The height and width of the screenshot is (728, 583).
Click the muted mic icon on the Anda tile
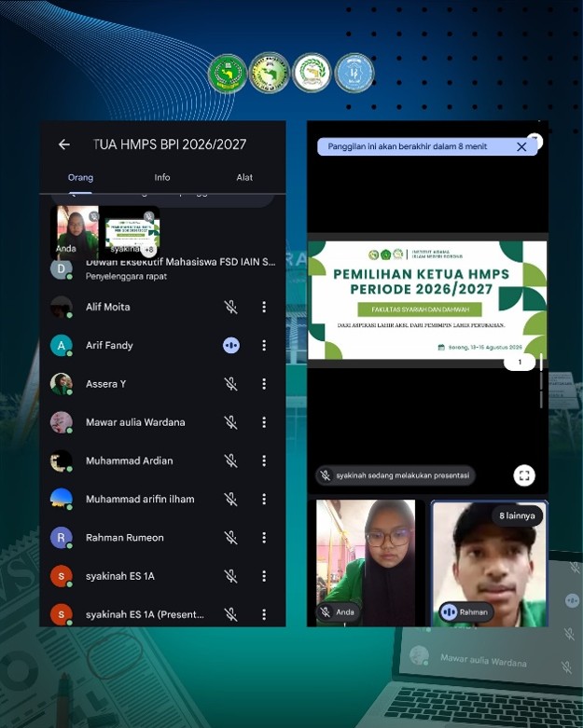[x=326, y=611]
